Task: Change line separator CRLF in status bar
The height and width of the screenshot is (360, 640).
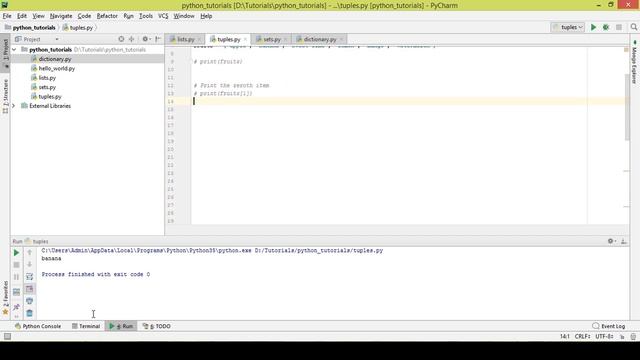Action: pyautogui.click(x=582, y=337)
